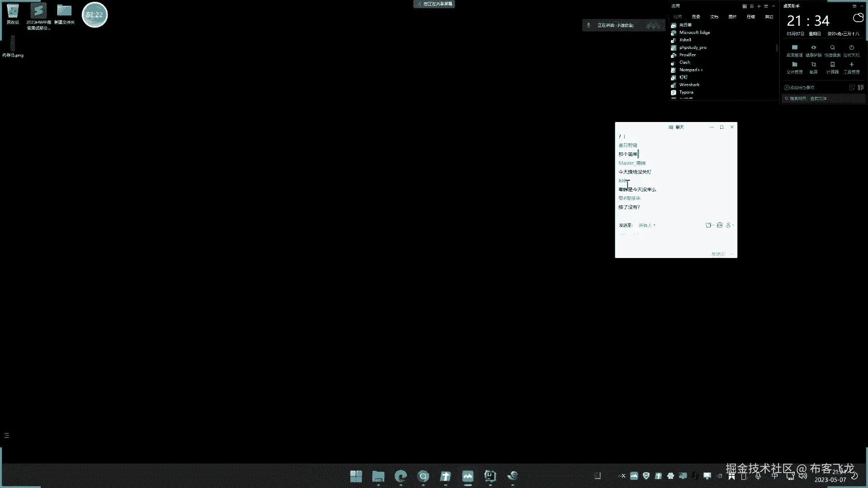Click 添加待办事项 add to-do link
The width and height of the screenshot is (868, 488).
coord(799,88)
